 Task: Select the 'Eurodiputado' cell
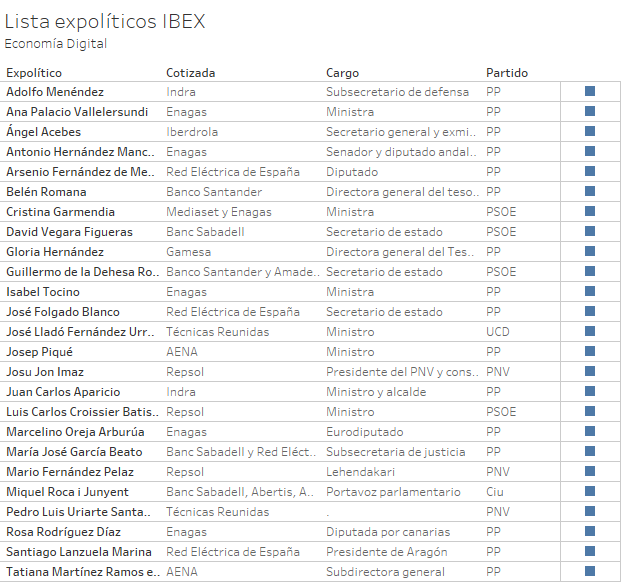coord(365,432)
